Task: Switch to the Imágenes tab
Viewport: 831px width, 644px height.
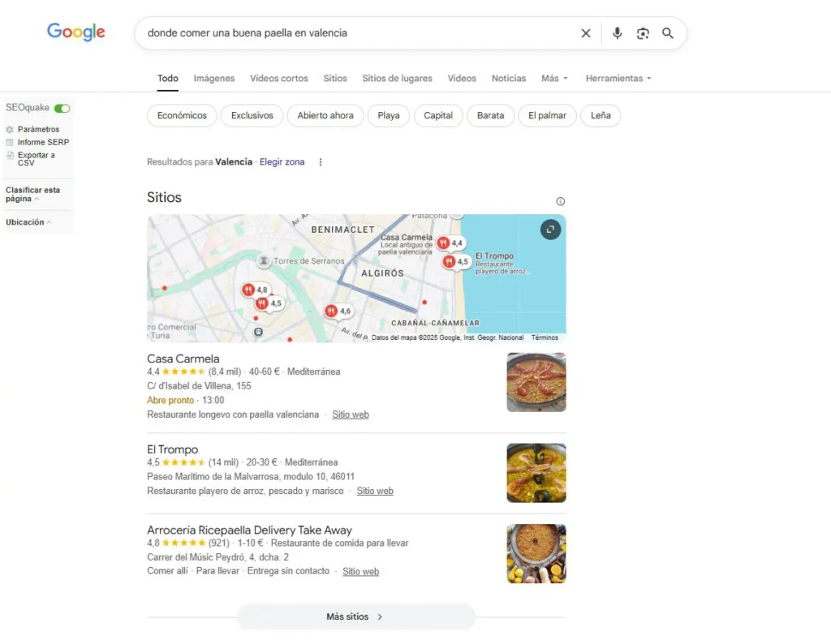Action: [x=213, y=78]
